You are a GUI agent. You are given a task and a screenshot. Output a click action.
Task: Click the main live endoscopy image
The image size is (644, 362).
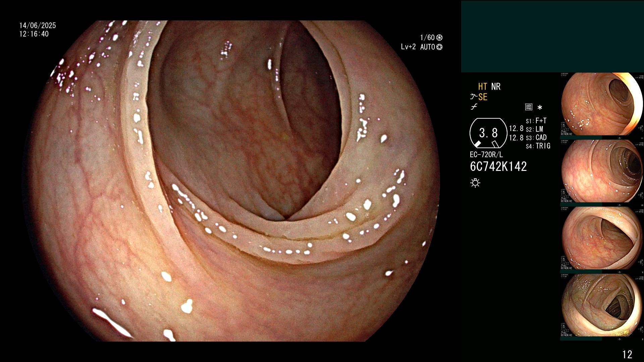(231, 181)
